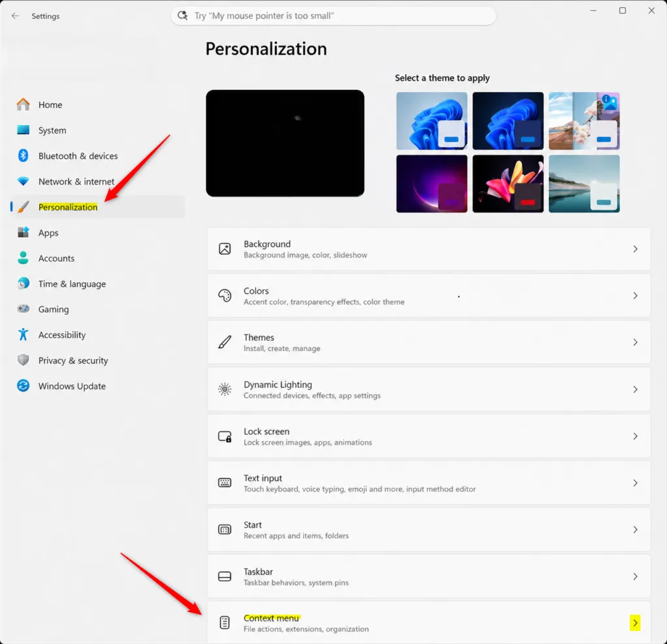Open Bluetooth & devices section
This screenshot has height=644, width=667.
click(x=98, y=156)
